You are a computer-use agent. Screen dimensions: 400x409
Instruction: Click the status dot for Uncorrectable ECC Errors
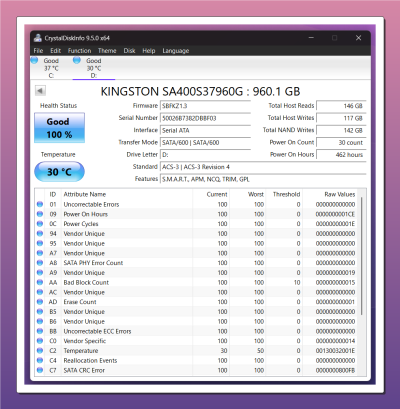pos(40,331)
